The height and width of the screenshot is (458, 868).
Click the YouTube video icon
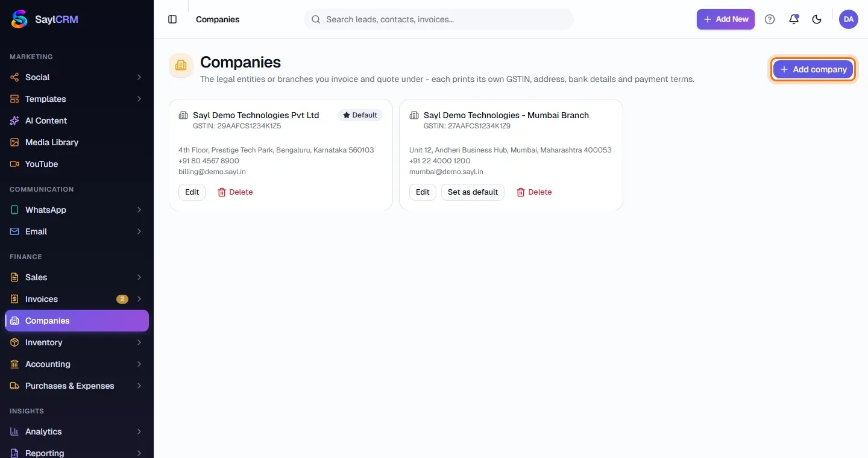point(14,164)
